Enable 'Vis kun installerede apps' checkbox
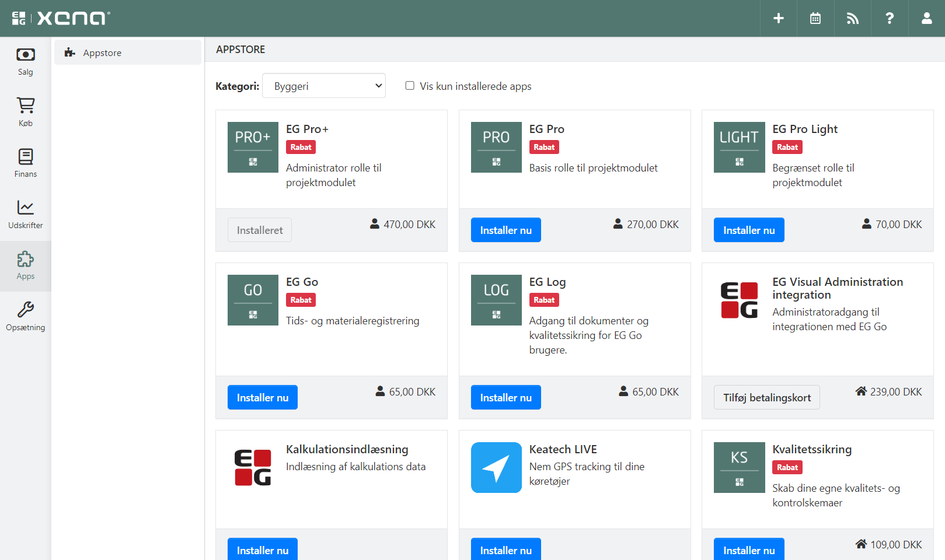The width and height of the screenshot is (945, 560). pyautogui.click(x=410, y=86)
